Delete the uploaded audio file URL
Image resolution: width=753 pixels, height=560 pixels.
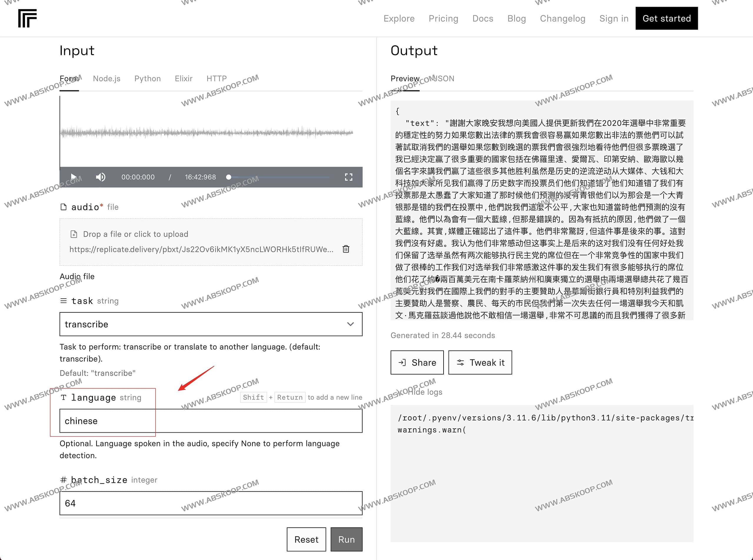click(x=346, y=249)
